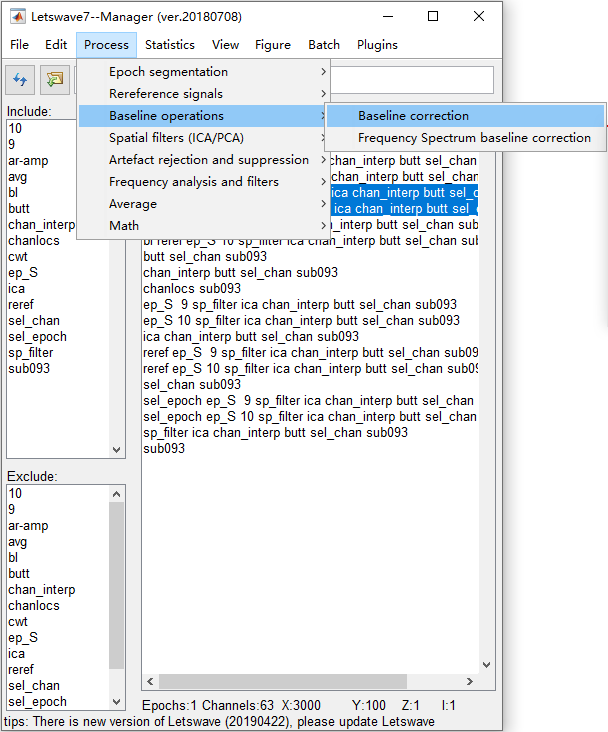Expand Epoch segmentation submenu
Screen dimensions: 608x732
[204, 72]
